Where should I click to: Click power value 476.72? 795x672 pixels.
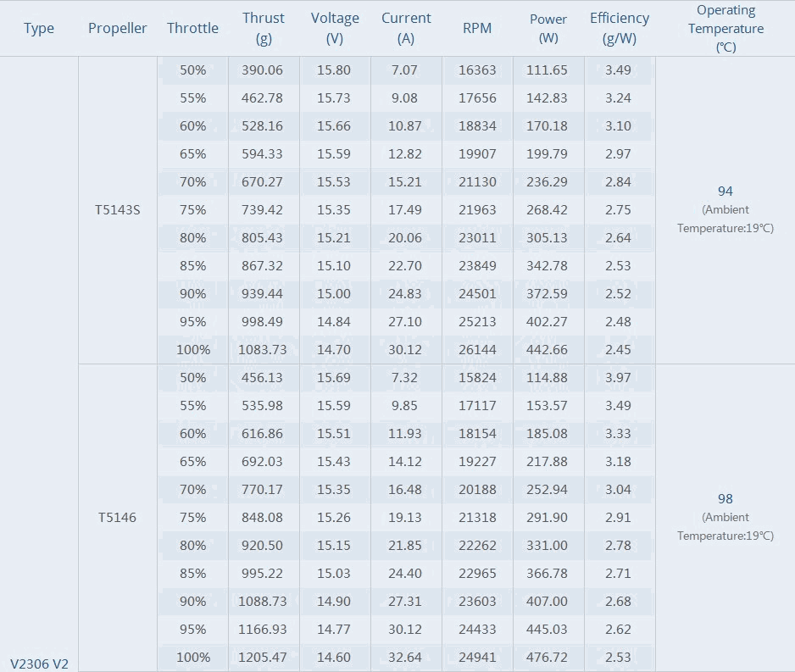[x=547, y=658]
